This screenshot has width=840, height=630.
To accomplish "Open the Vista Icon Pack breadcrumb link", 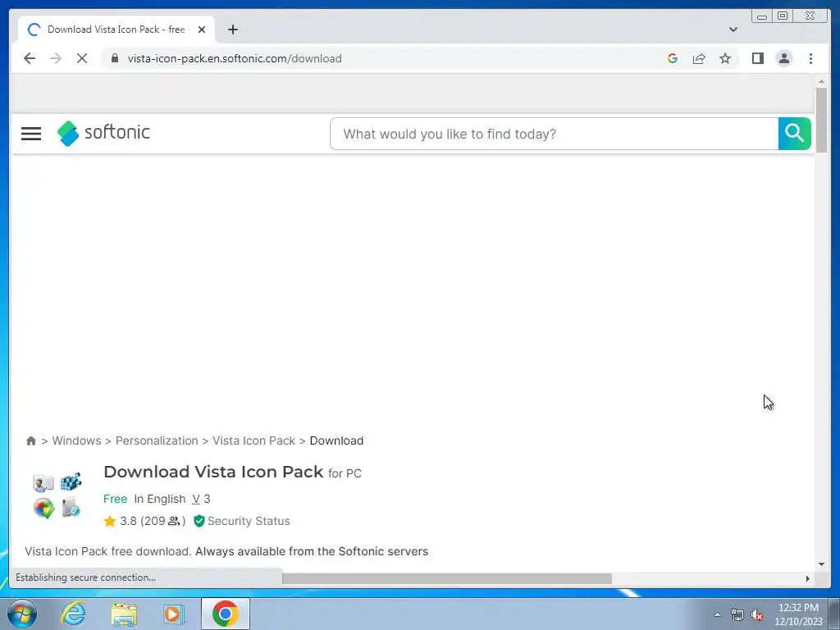I will (254, 441).
